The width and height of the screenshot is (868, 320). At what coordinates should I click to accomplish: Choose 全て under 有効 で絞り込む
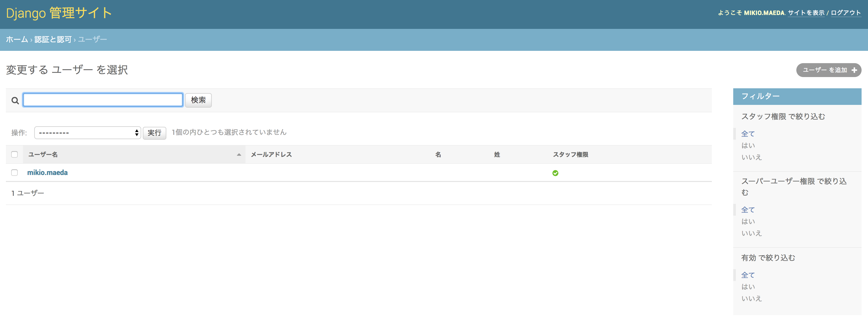(748, 275)
